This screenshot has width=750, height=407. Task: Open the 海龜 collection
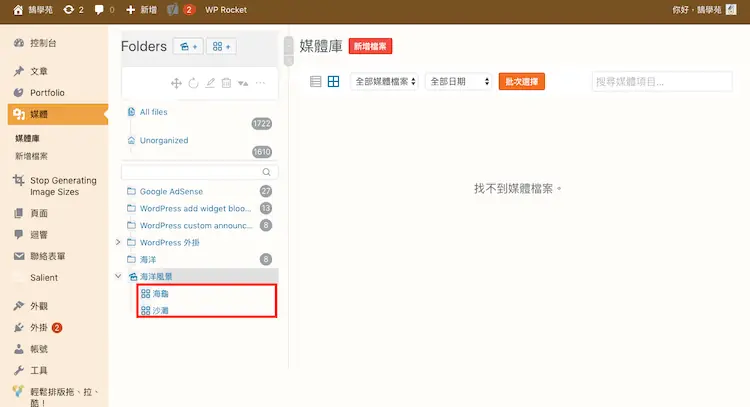click(x=160, y=294)
